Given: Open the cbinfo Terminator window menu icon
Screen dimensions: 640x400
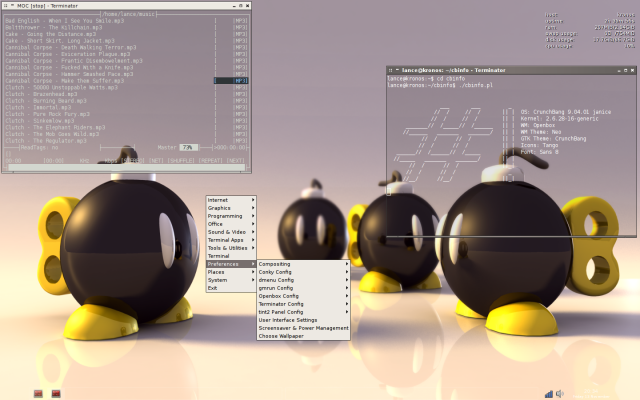Looking at the screenshot, I should (390, 70).
